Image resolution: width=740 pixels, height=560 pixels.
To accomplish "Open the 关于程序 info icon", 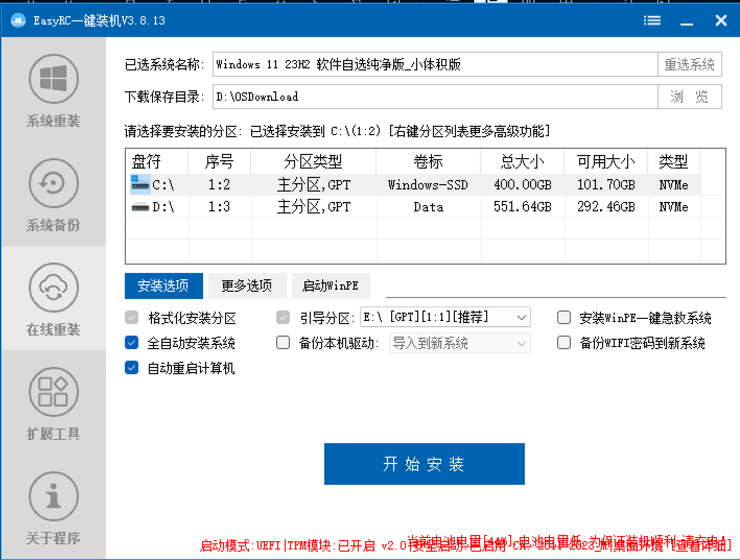I will point(53,496).
